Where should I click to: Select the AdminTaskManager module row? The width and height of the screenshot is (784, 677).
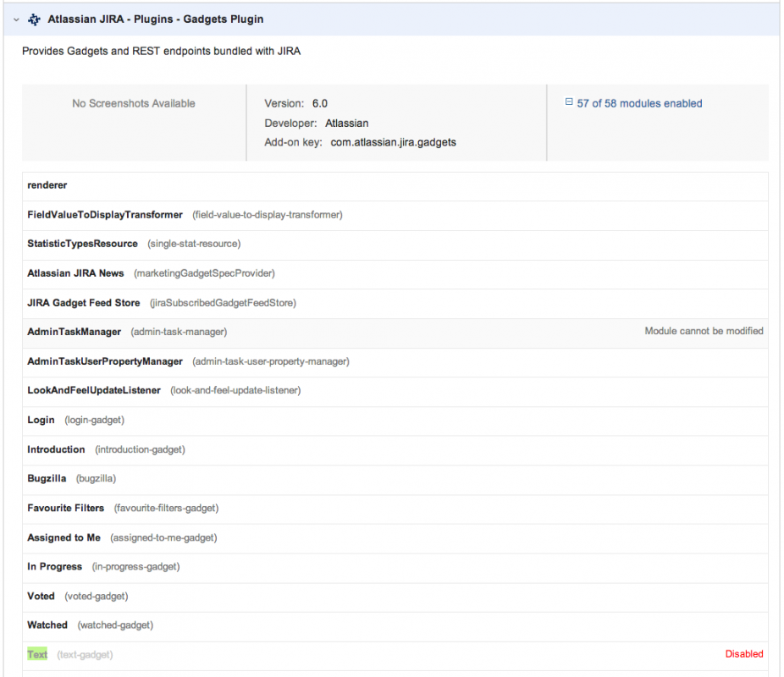pos(75,332)
